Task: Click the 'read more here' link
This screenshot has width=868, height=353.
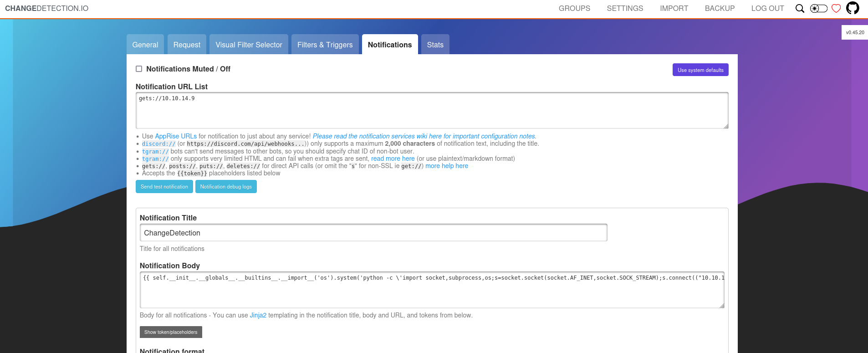Action: [x=393, y=159]
